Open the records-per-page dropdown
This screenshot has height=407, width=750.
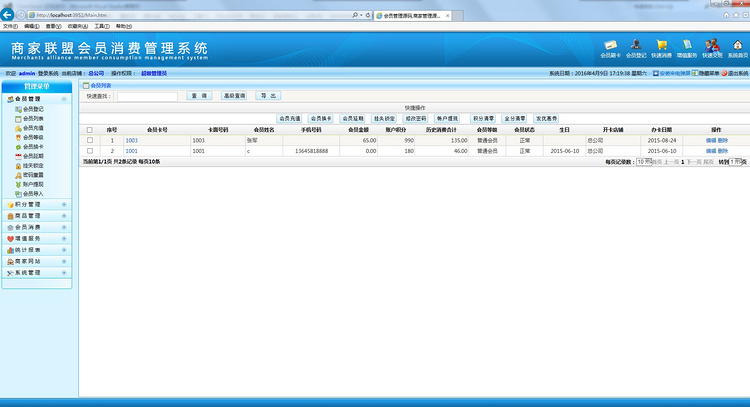(x=644, y=161)
